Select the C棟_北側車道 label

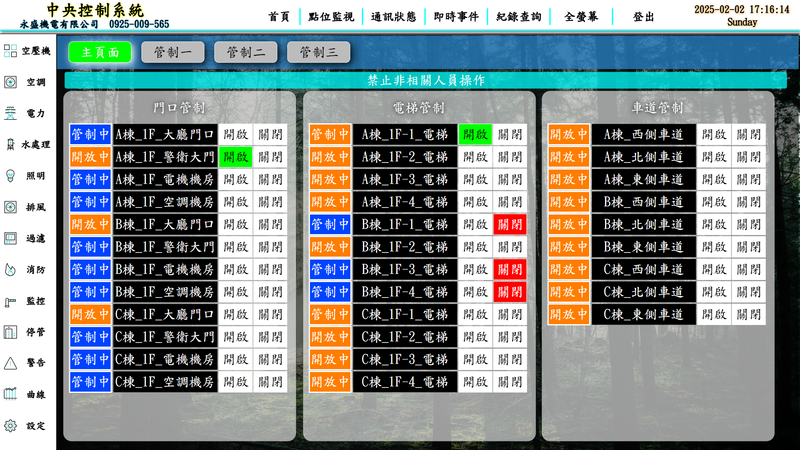(643, 292)
